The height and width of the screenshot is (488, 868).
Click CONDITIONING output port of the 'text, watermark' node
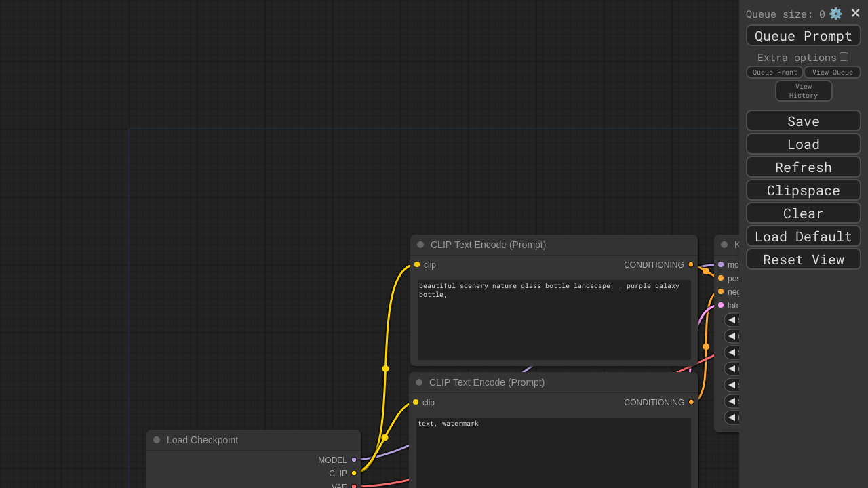point(691,402)
